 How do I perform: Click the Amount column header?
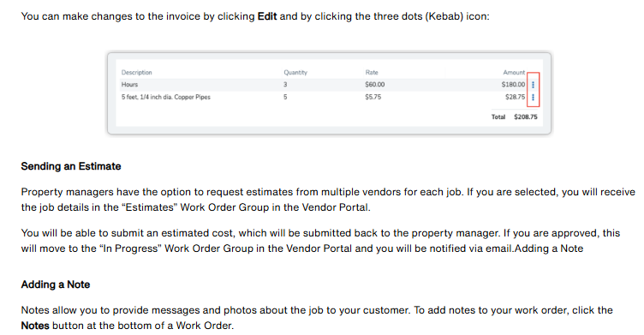point(514,72)
